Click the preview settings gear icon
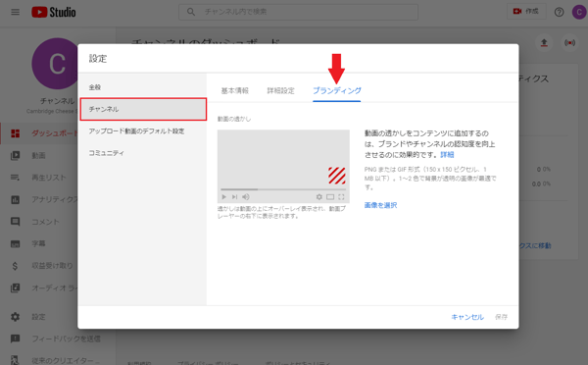 (x=319, y=197)
